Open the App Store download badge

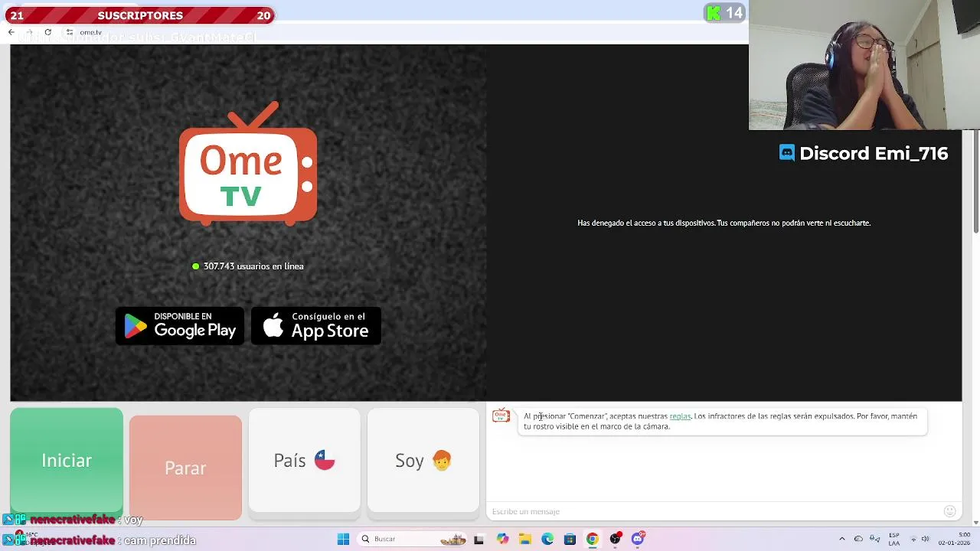316,326
